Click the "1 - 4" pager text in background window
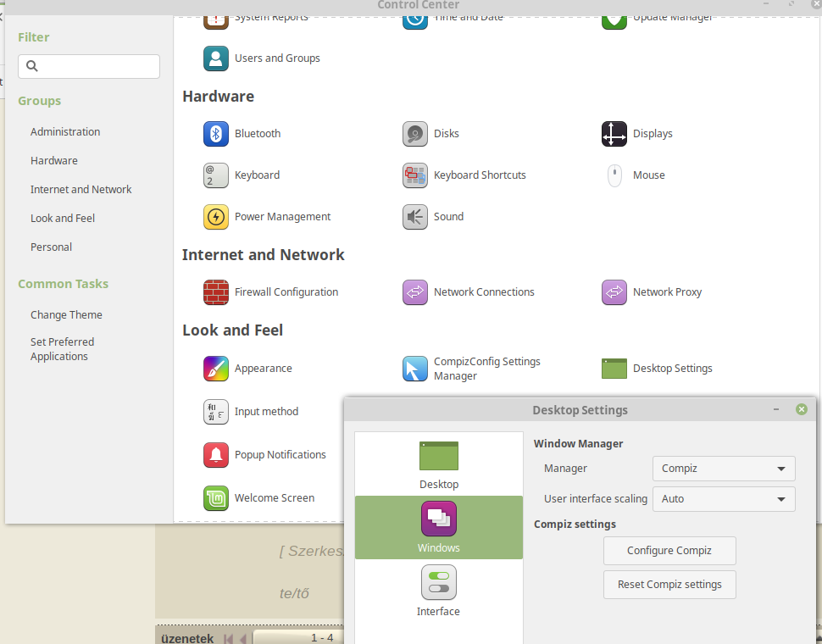Image resolution: width=822 pixels, height=644 pixels. (x=322, y=638)
